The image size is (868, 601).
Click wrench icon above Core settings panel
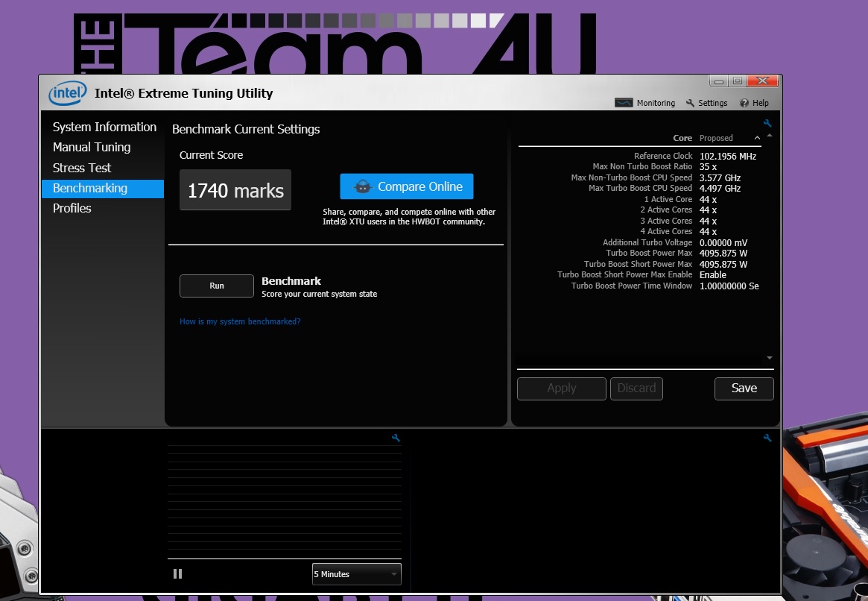pyautogui.click(x=767, y=123)
